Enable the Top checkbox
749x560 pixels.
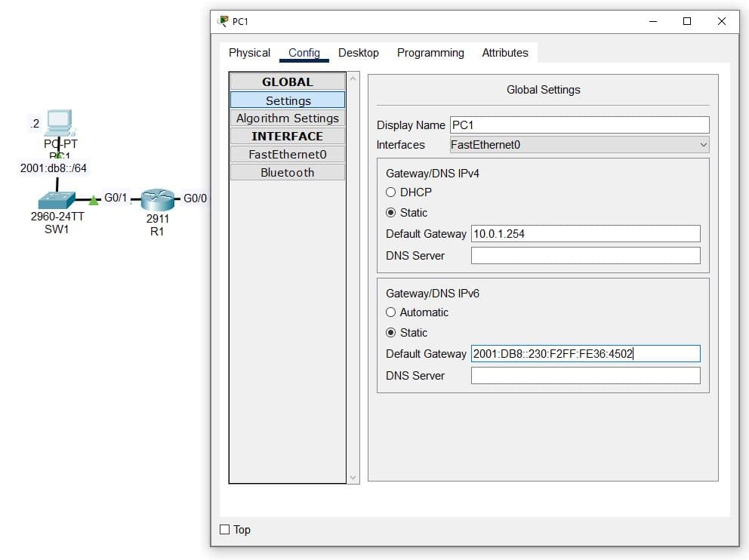click(x=225, y=530)
